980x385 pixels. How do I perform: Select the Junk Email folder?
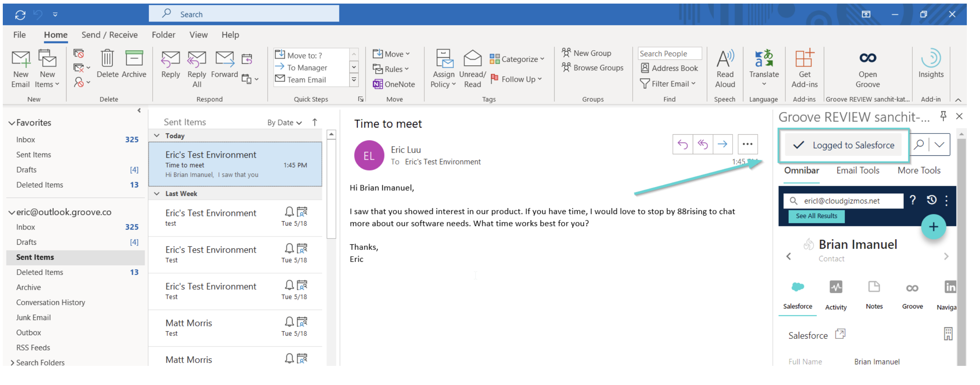[33, 318]
